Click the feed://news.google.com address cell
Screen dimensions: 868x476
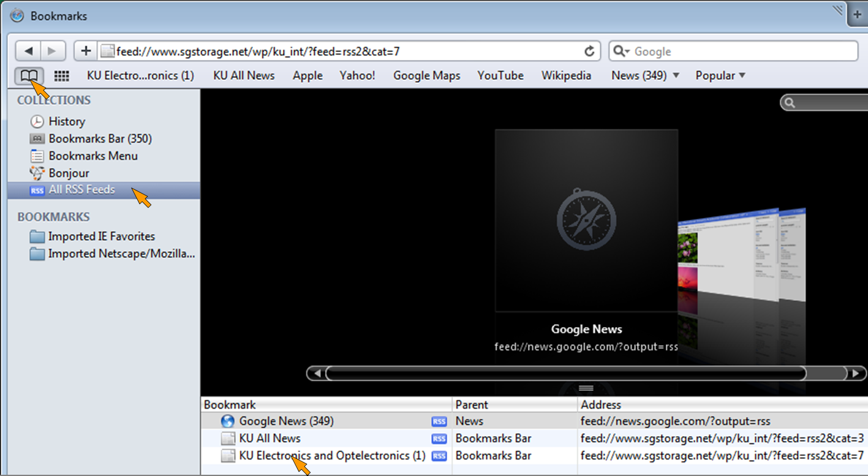click(x=675, y=421)
